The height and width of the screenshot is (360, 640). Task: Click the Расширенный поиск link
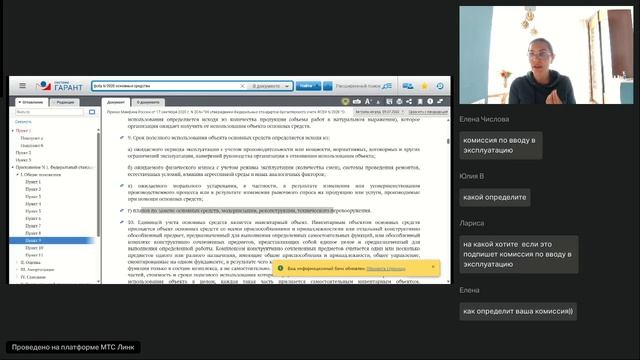[x=358, y=86]
